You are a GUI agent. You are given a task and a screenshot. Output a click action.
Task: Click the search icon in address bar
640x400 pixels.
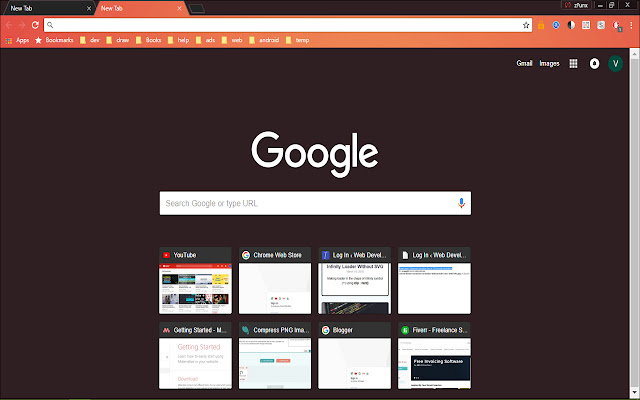coord(50,25)
